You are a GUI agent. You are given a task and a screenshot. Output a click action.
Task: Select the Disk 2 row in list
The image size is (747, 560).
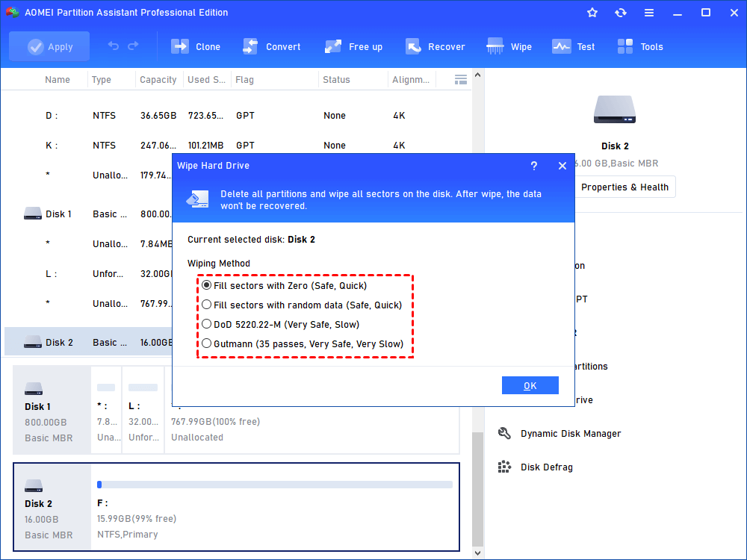(89, 343)
